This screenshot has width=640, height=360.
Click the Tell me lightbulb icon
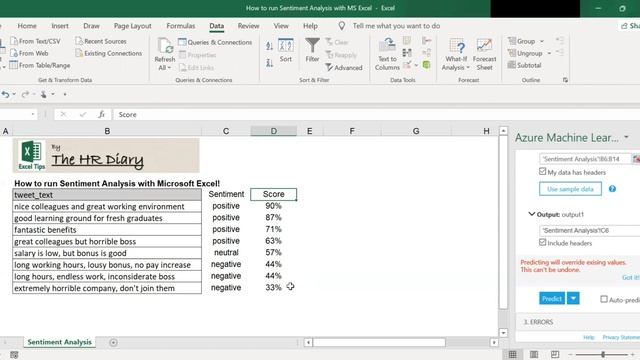[x=342, y=26]
